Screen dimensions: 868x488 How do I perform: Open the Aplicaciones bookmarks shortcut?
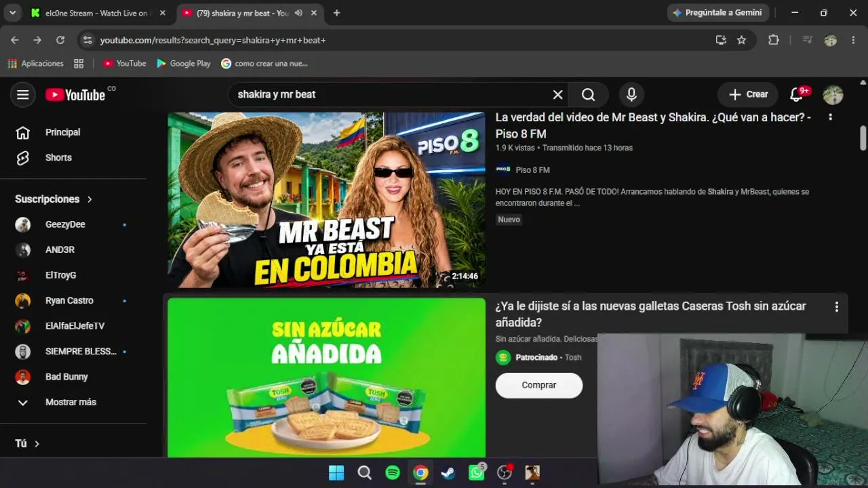[36, 64]
